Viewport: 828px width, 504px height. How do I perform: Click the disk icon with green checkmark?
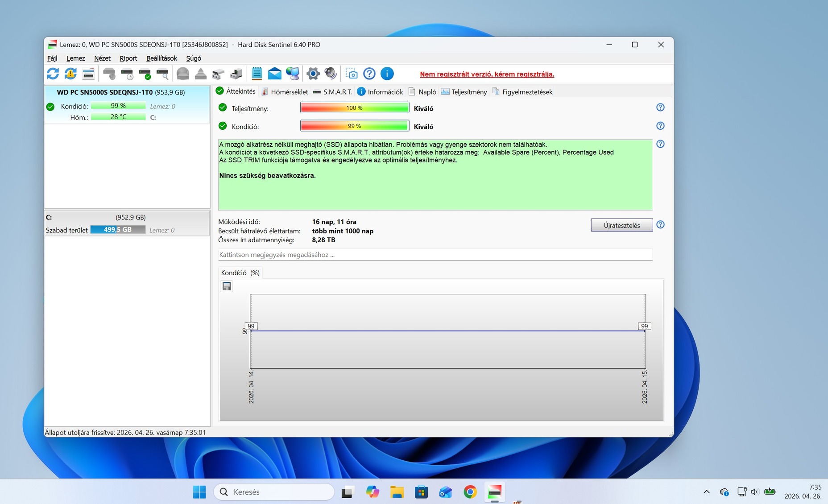145,74
